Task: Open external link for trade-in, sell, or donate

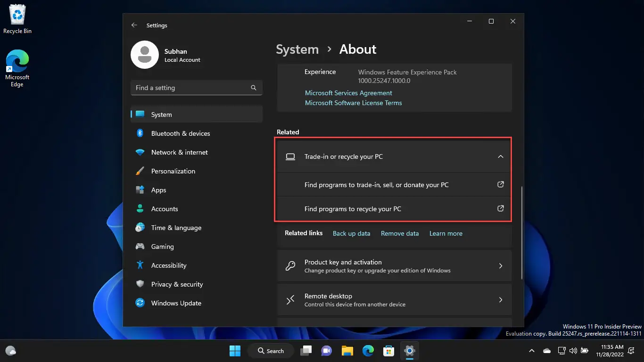Action: point(501,185)
